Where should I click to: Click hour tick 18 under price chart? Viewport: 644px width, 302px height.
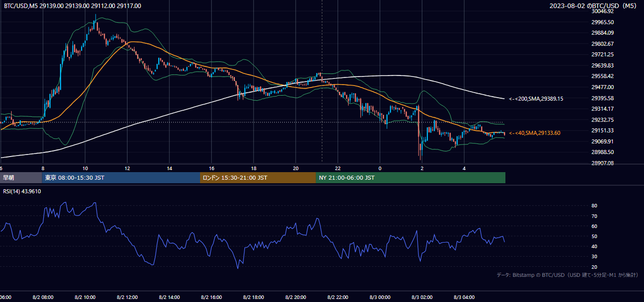pyautogui.click(x=253, y=169)
